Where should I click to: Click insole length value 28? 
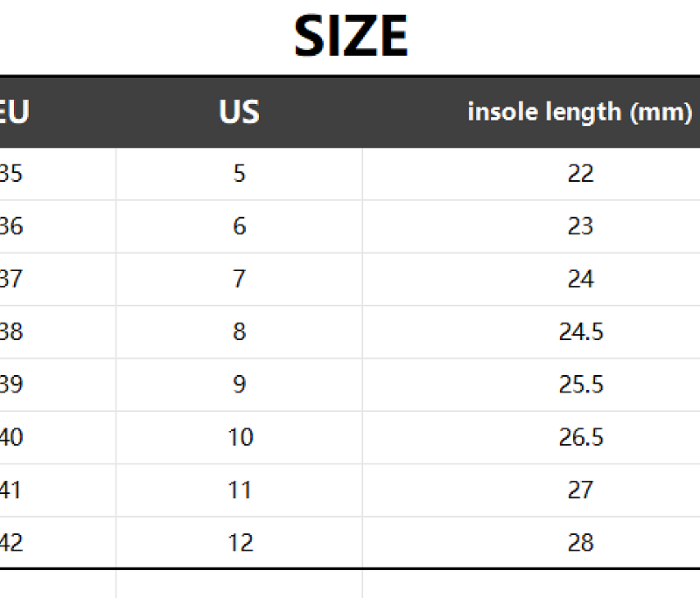pyautogui.click(x=580, y=543)
